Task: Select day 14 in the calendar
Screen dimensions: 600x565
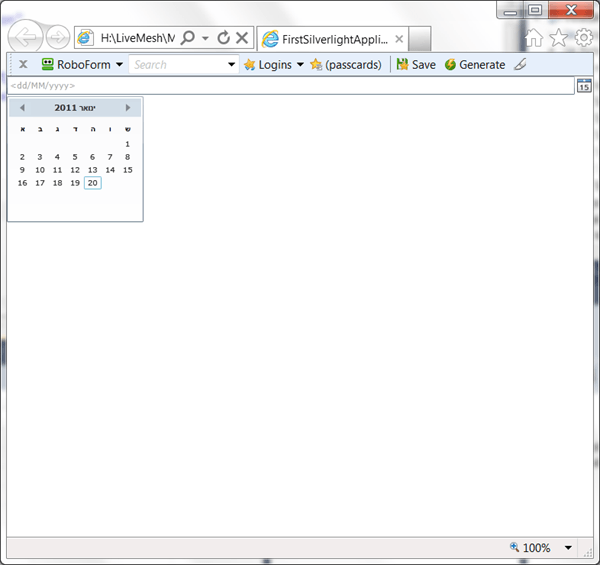Action: (110, 170)
